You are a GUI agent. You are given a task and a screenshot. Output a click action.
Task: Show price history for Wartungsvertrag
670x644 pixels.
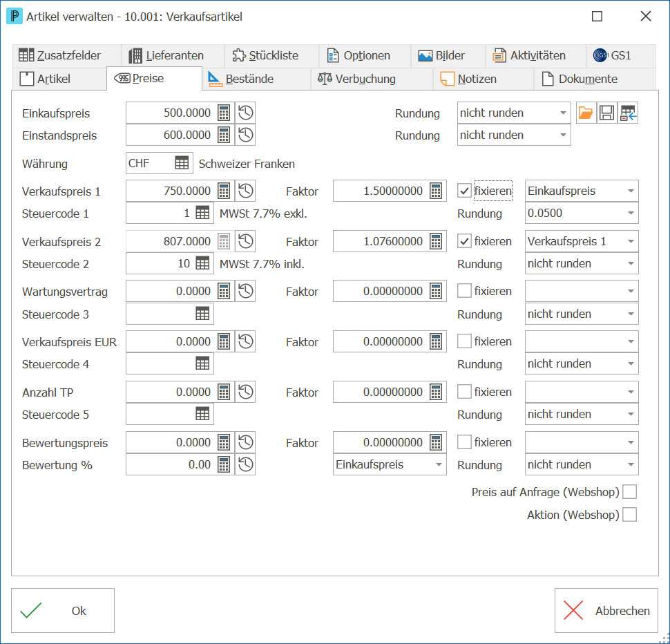[246, 291]
